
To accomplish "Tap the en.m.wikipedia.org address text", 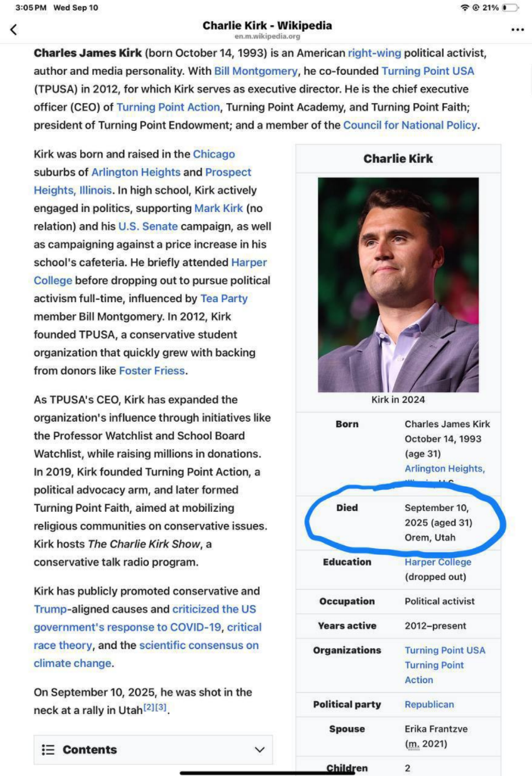I will pyautogui.click(x=266, y=36).
